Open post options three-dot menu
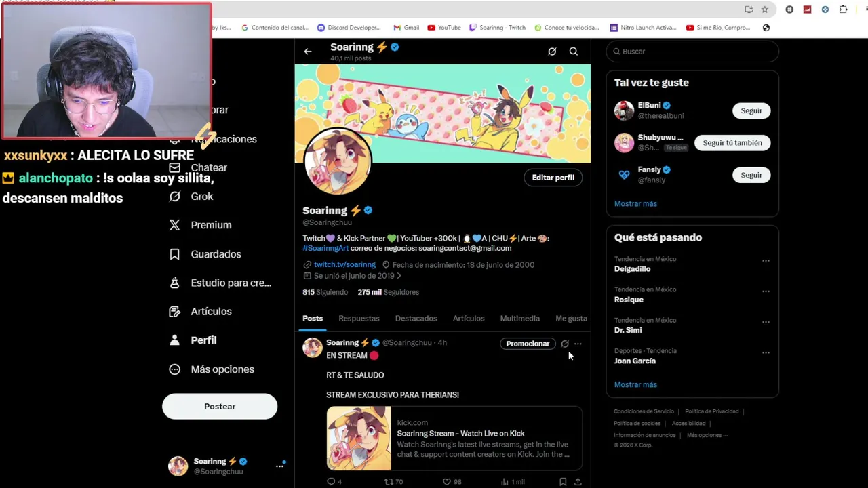This screenshot has height=488, width=868. pos(578,344)
